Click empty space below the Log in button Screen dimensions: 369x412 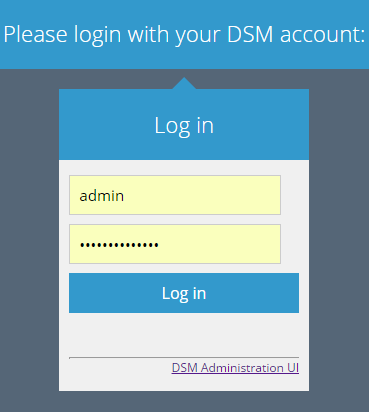(x=184, y=334)
